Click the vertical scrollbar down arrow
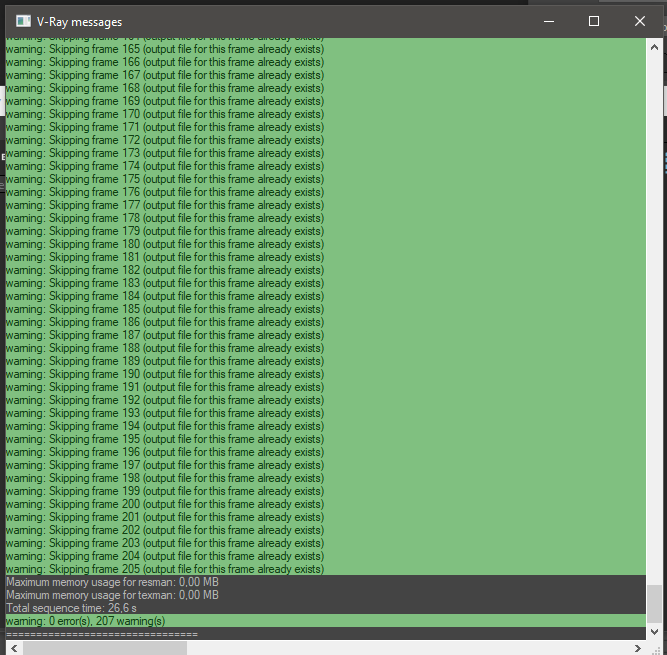 pyautogui.click(x=654, y=630)
